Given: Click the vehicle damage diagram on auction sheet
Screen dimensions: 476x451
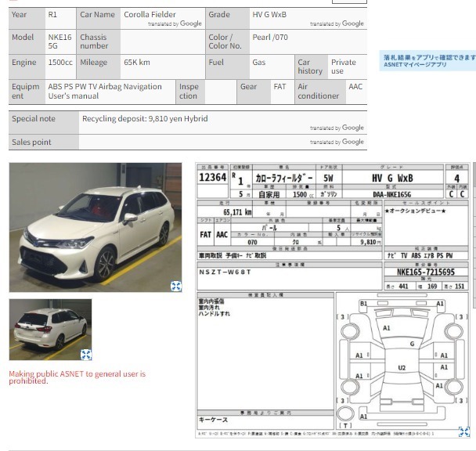Looking at the screenshot, I should [x=402, y=360].
